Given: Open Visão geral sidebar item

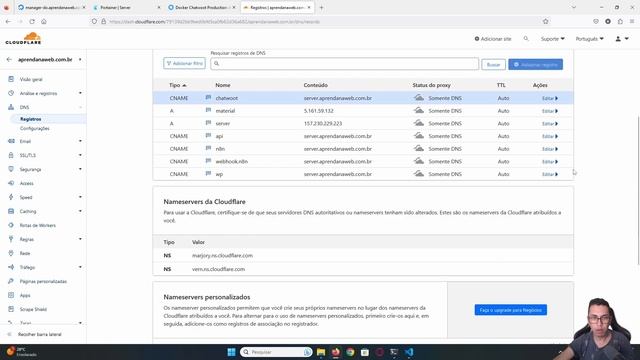Looking at the screenshot, I should click(31, 79).
